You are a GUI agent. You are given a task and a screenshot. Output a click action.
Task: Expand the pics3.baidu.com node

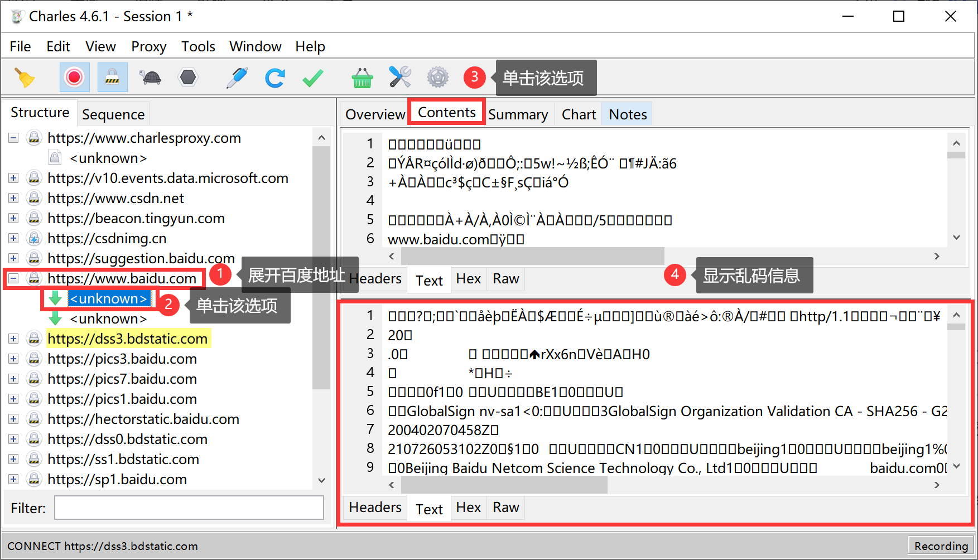[x=13, y=359]
